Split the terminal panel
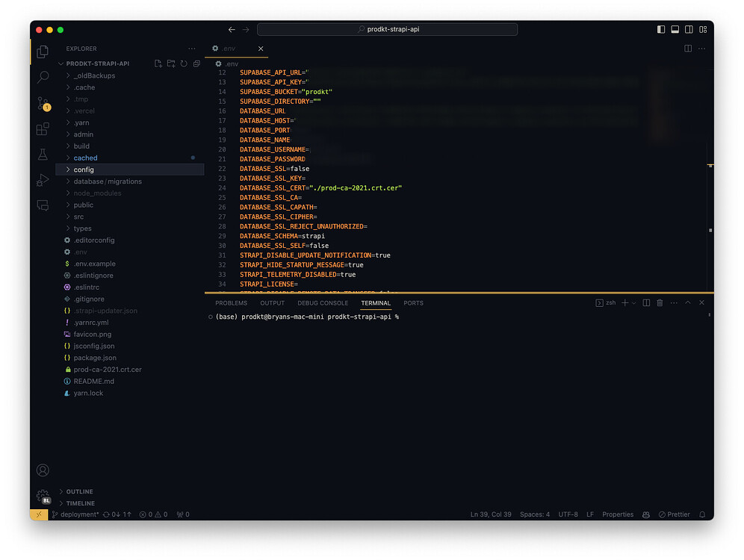This screenshot has width=744, height=560. 645,302
